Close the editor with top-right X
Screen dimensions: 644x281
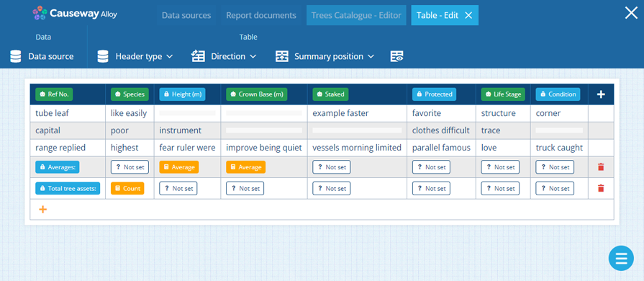tap(631, 13)
